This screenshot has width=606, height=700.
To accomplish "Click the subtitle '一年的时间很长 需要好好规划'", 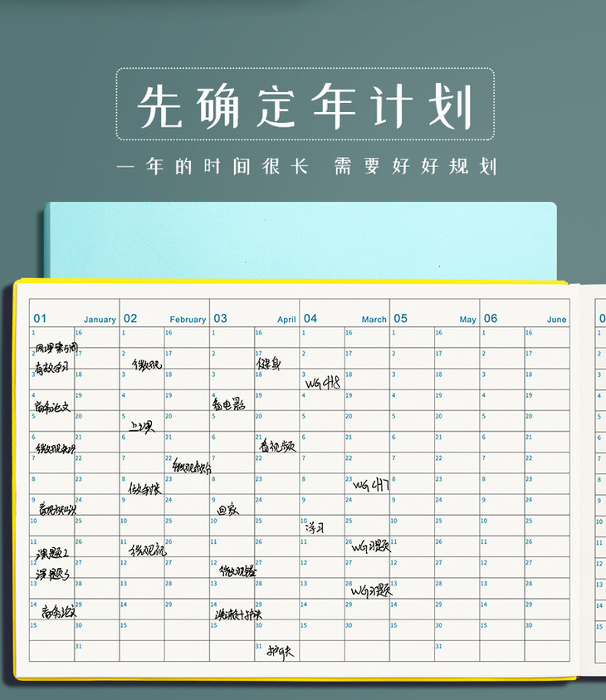I will tap(307, 166).
